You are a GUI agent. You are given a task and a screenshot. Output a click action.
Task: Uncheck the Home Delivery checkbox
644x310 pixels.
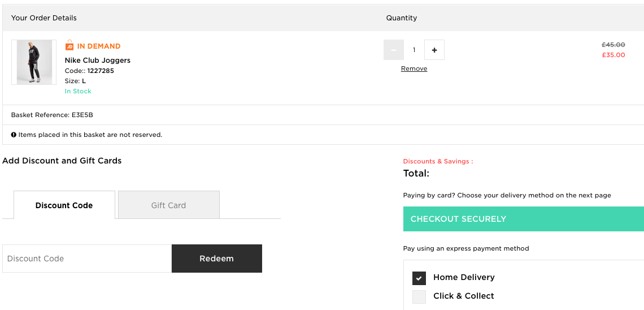(419, 278)
